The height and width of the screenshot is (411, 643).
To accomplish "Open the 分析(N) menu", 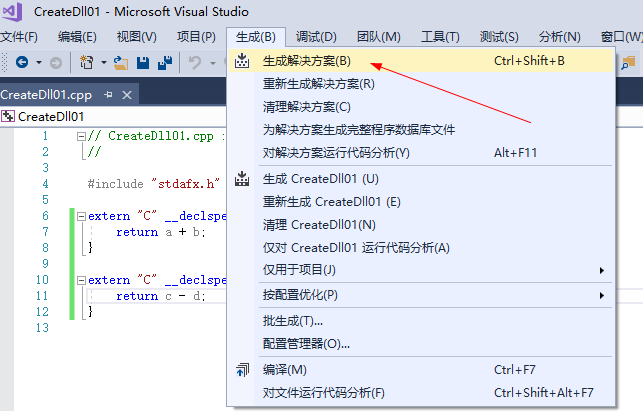I will click(x=560, y=37).
